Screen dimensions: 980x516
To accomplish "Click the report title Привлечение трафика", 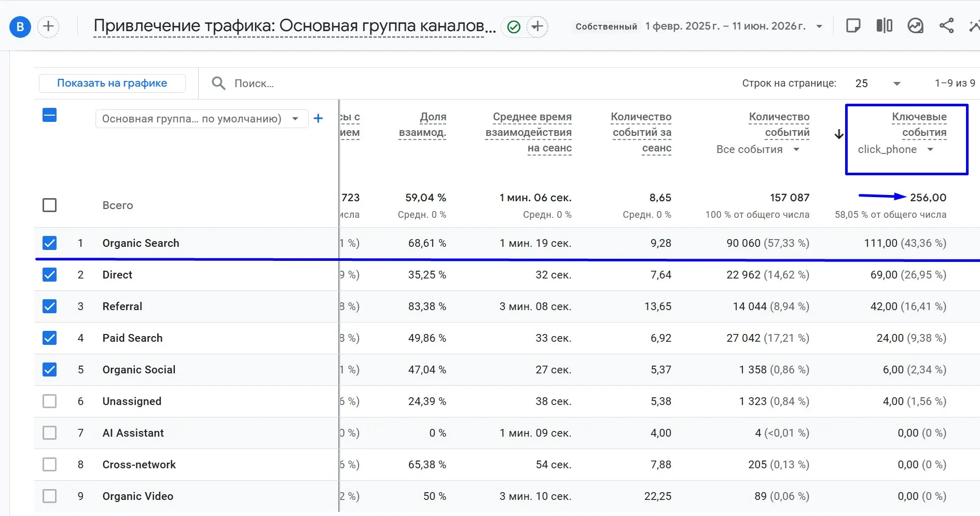I will [x=294, y=25].
